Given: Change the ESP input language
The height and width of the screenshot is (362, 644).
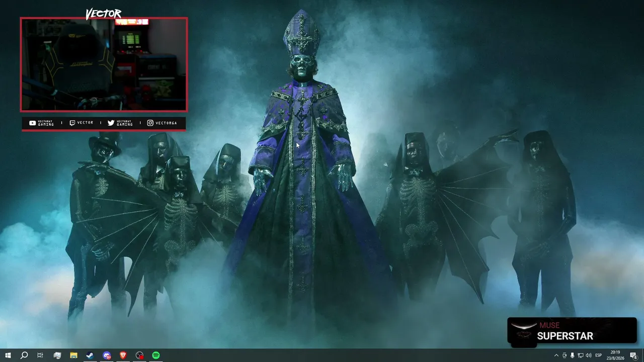Looking at the screenshot, I should (599, 355).
